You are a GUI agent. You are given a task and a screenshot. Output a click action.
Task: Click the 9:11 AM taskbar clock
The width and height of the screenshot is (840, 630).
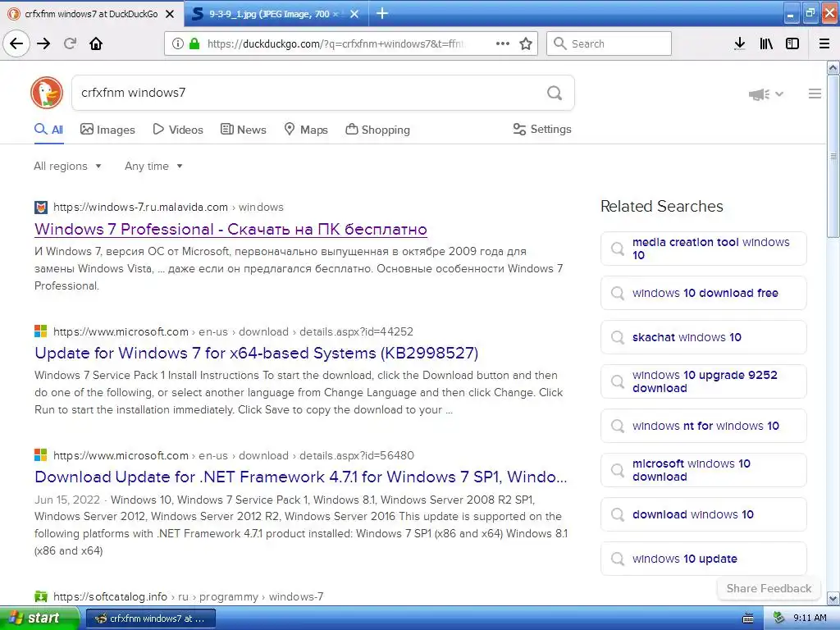[809, 619]
